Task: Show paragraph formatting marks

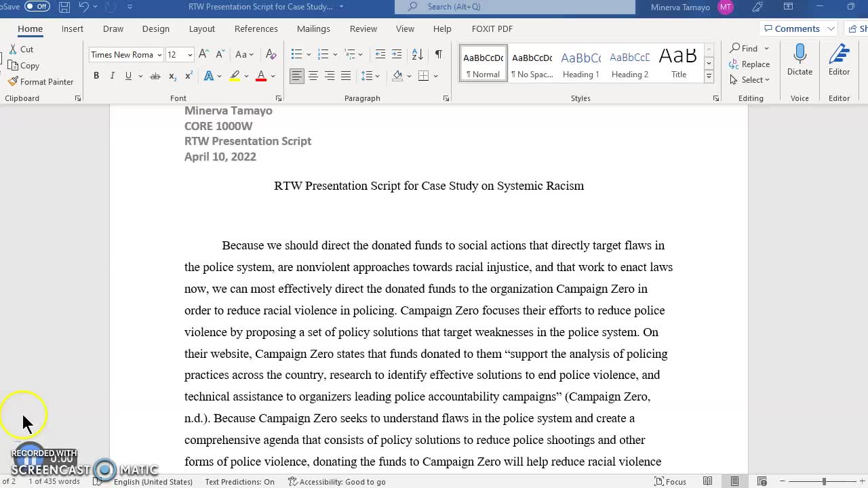Action: 438,54
